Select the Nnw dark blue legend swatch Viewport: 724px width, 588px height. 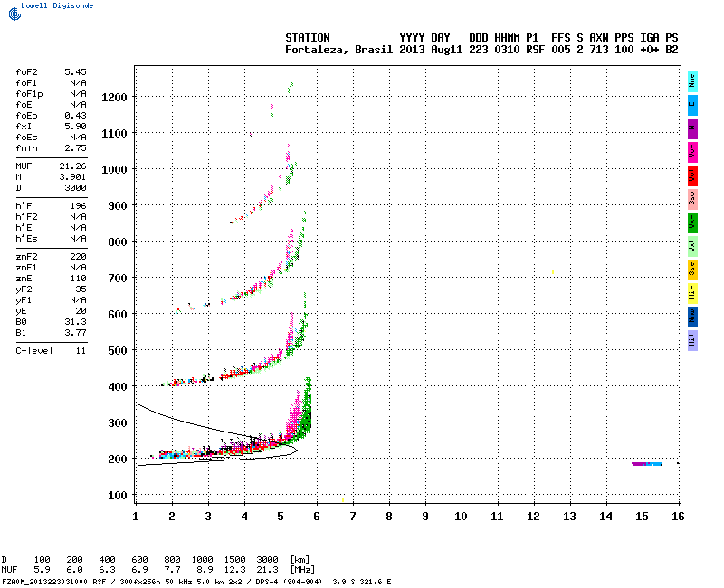pyautogui.click(x=692, y=317)
